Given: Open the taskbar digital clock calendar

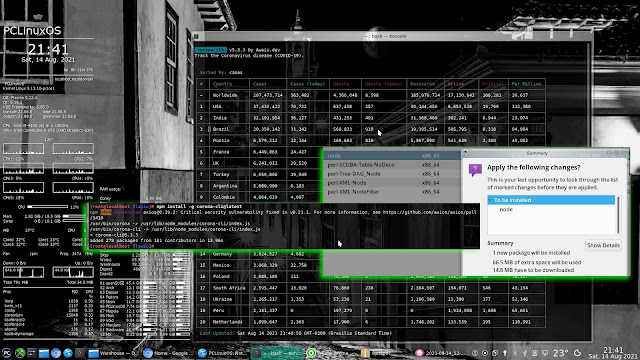Looking at the screenshot, I should pyautogui.click(x=613, y=353).
